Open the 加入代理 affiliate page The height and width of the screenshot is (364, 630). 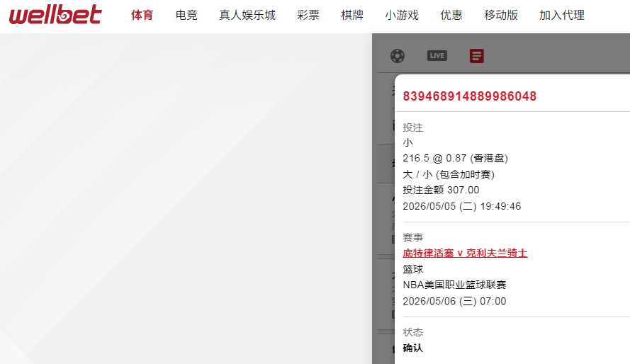(562, 16)
